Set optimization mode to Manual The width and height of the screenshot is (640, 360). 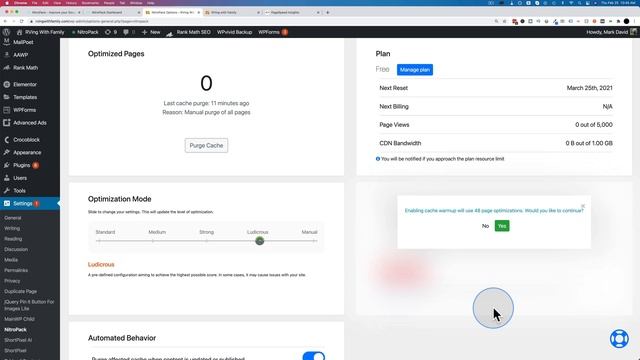(x=309, y=232)
